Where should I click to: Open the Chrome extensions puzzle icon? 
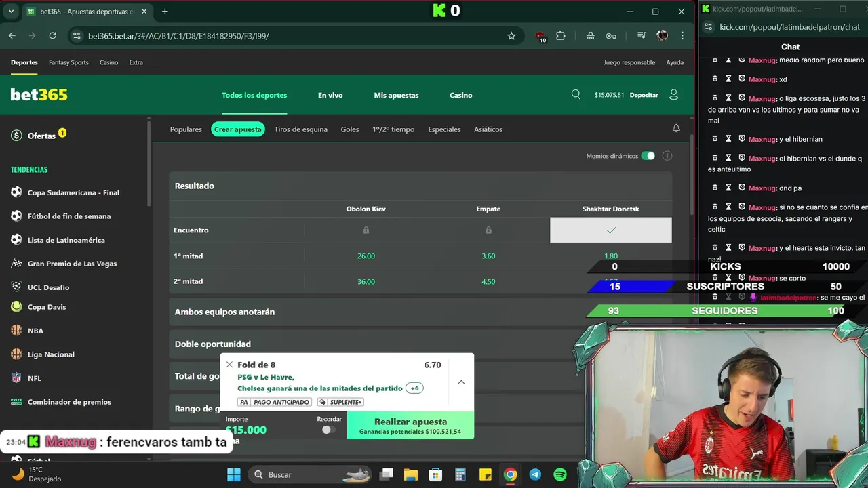(561, 36)
